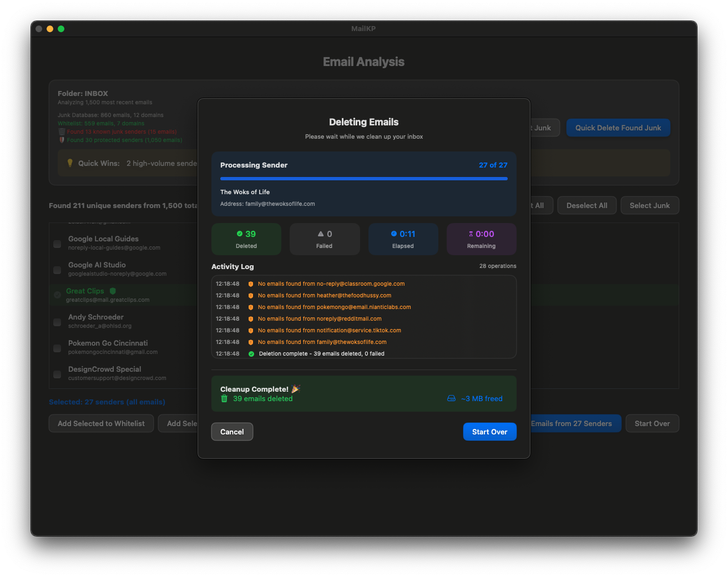Click the orange shield icon on classroom.google.com log entry
The image size is (728, 577).
point(251,284)
